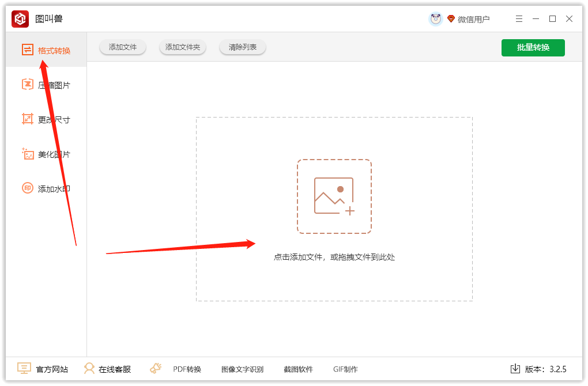The height and width of the screenshot is (386, 588).
Task: Click the green 批量转换 button
Action: point(533,47)
